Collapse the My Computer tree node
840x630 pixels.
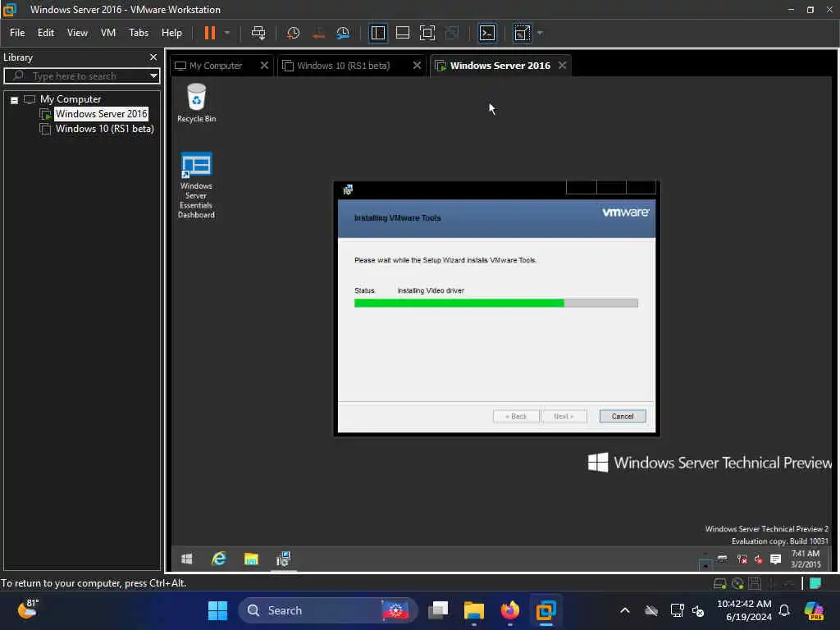tap(15, 99)
